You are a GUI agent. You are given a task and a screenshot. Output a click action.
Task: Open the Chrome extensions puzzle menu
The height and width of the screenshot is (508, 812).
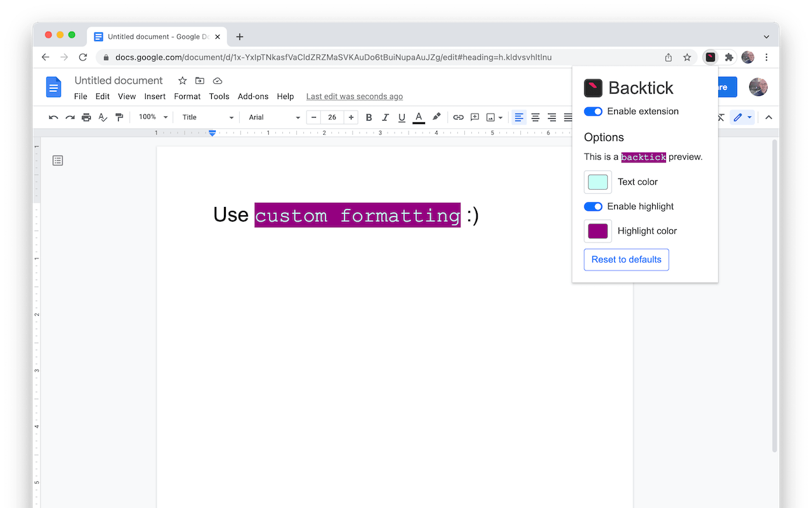pyautogui.click(x=729, y=57)
